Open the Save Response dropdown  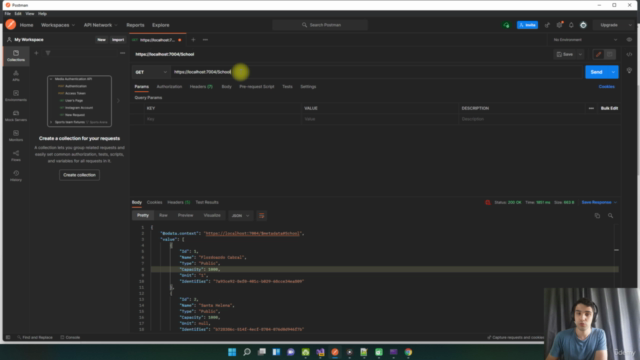click(599, 202)
